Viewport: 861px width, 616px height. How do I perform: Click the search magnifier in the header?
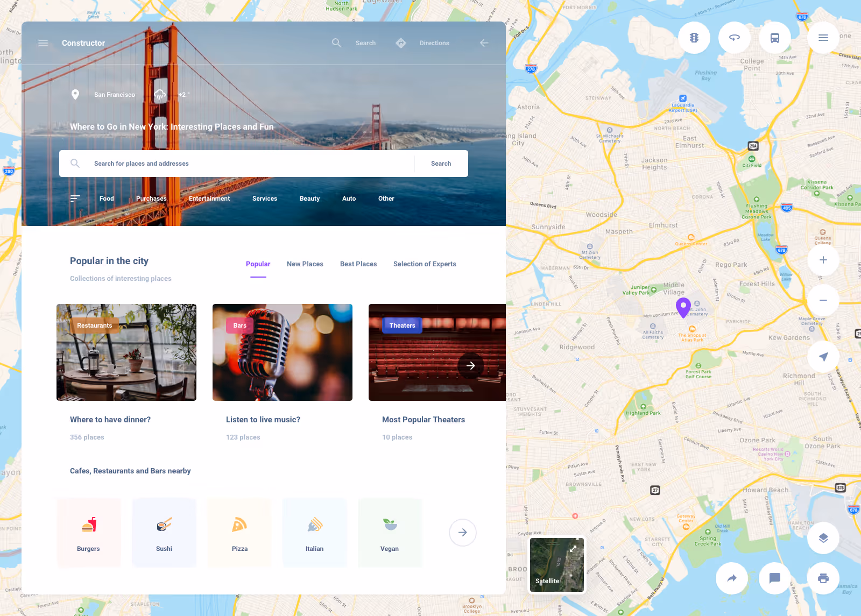(336, 43)
